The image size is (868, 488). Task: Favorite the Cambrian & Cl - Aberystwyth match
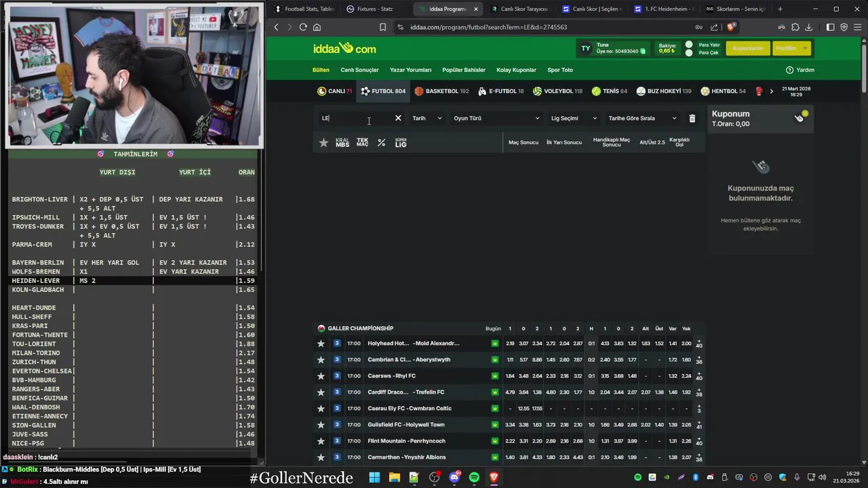[321, 360]
